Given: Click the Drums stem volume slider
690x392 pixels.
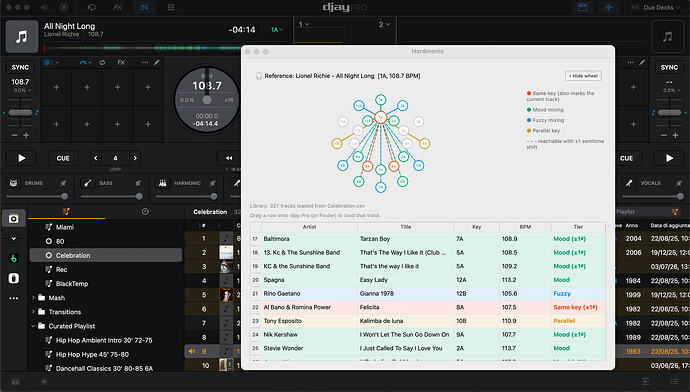Looking at the screenshot, I should click(x=37, y=196).
